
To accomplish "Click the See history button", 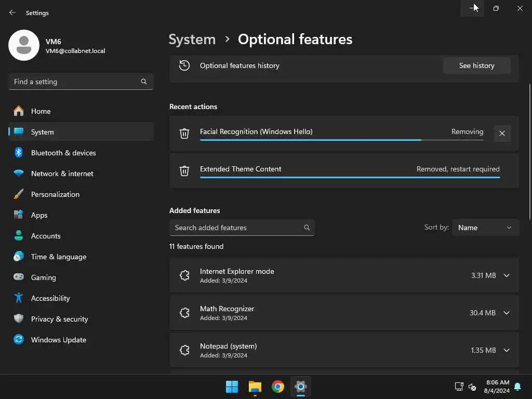I will [x=476, y=65].
